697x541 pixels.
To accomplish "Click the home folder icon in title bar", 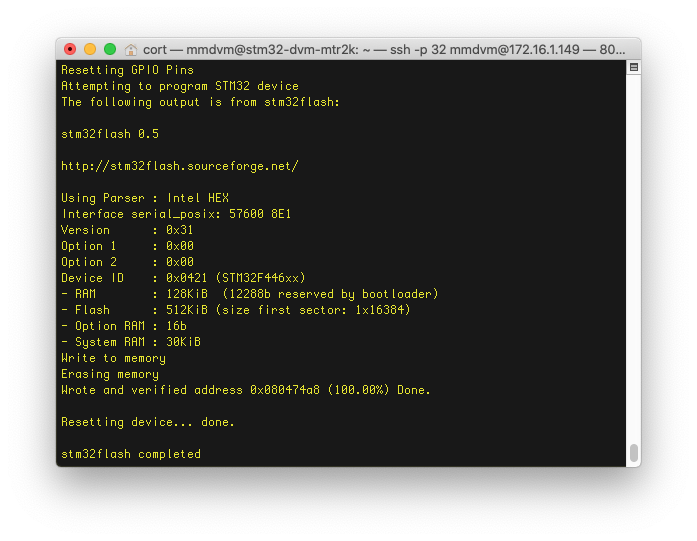I will (x=131, y=50).
